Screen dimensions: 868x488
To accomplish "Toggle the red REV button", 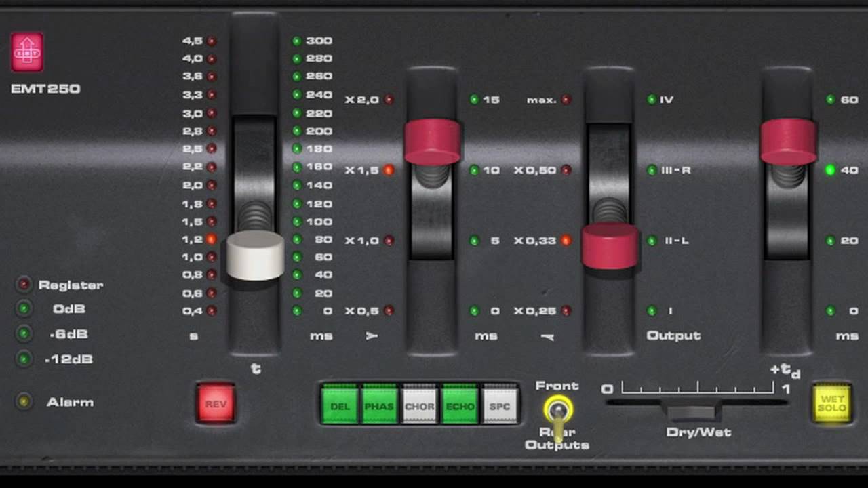I will pos(216,404).
